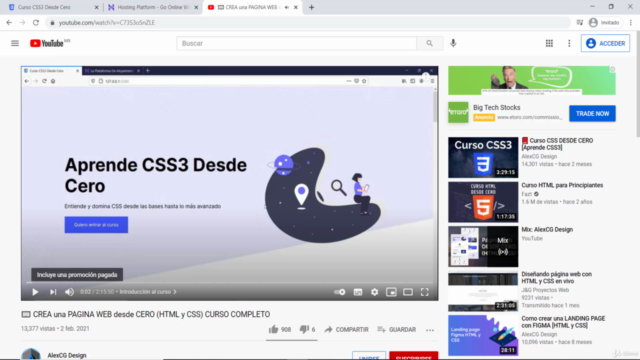
Task: Open the AlexCG Design channel name
Action: point(67,355)
